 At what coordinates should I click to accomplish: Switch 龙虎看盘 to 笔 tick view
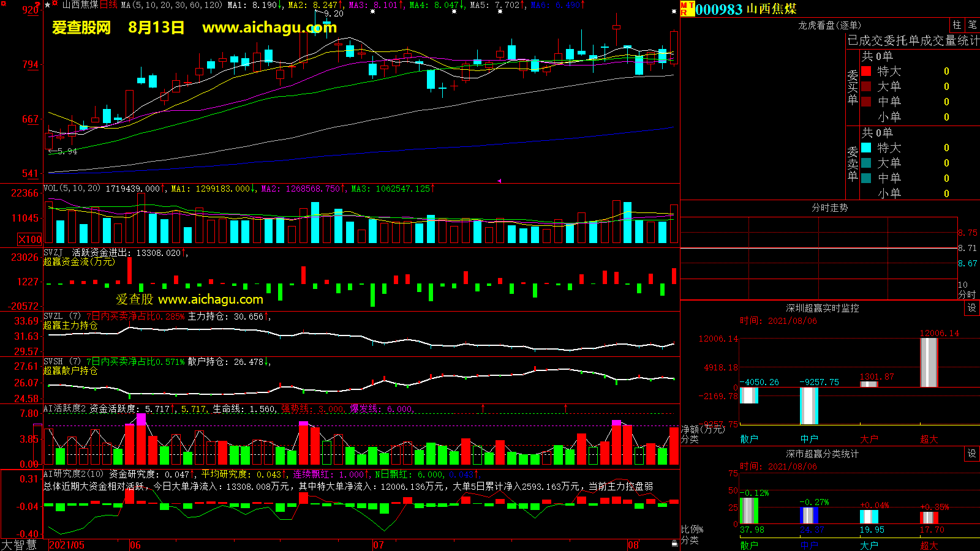tap(972, 24)
